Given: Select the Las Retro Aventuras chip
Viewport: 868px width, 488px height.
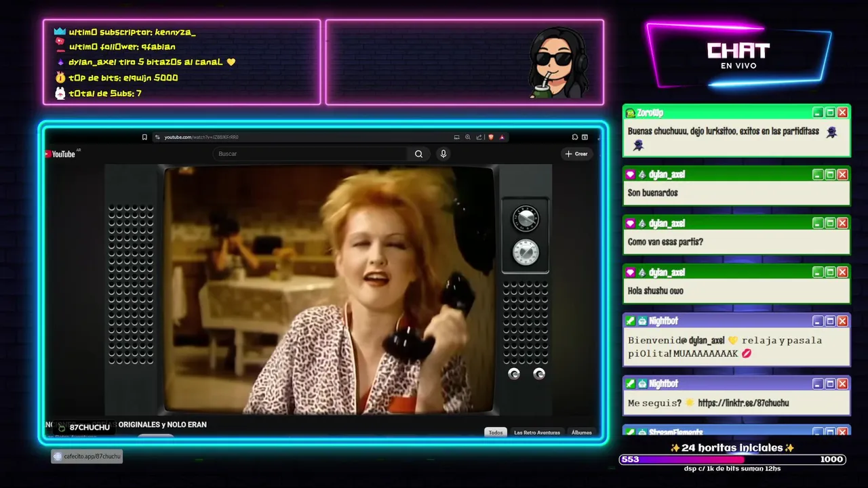Looking at the screenshot, I should [537, 432].
